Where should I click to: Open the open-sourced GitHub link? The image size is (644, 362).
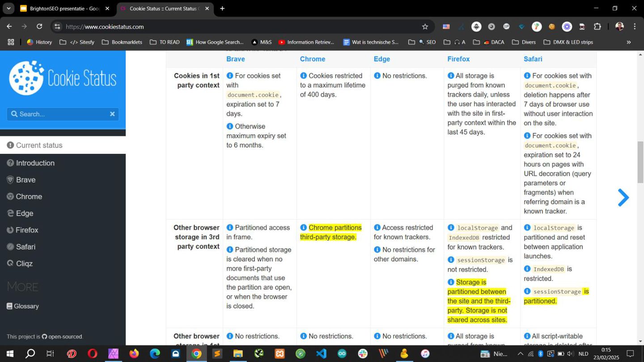point(62,337)
